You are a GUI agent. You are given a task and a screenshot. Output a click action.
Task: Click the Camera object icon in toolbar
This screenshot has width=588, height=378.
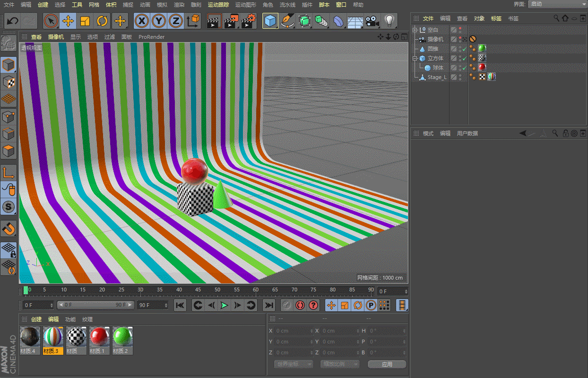[372, 21]
